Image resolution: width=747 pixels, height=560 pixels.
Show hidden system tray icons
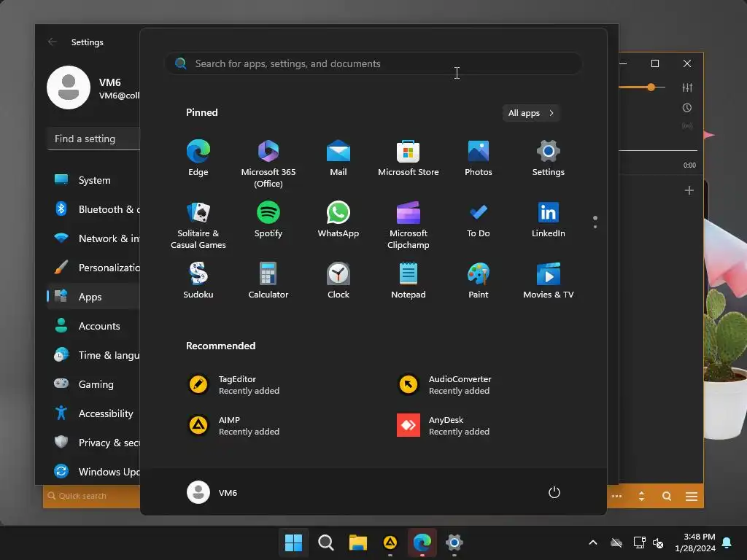[x=593, y=542]
